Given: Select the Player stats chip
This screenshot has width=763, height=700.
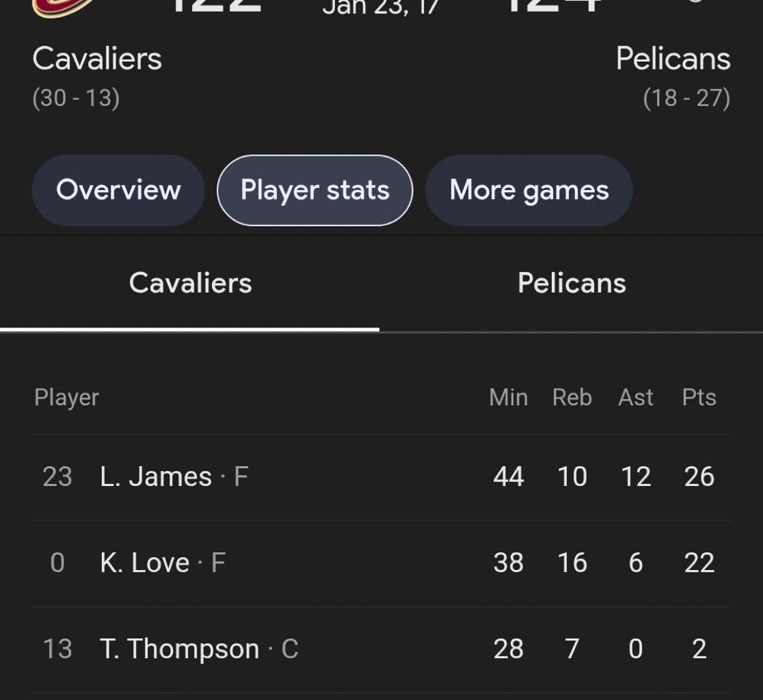Looking at the screenshot, I should [x=314, y=190].
